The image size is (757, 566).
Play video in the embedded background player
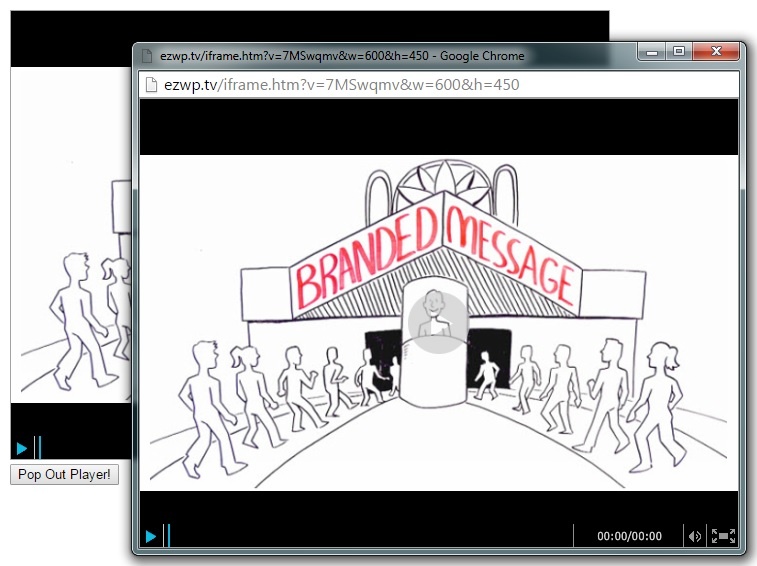pos(22,448)
